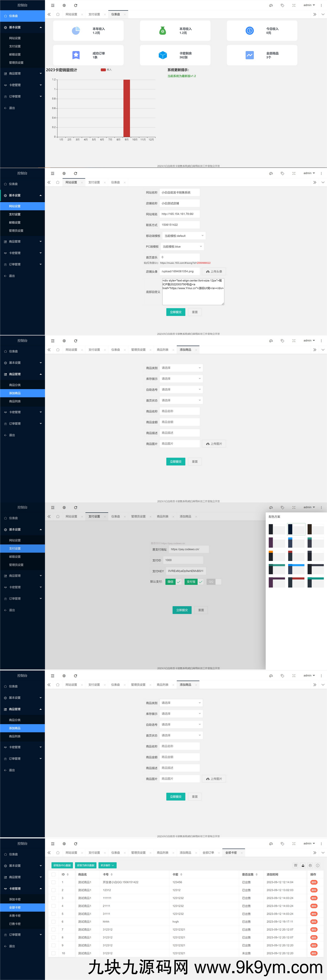The height and width of the screenshot is (980, 327).
Task: Choose the brown sidebar color scheme swatch
Action: coord(315,529)
